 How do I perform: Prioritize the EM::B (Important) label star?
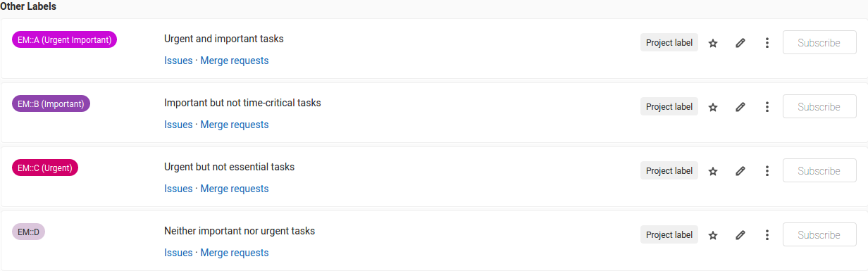712,107
